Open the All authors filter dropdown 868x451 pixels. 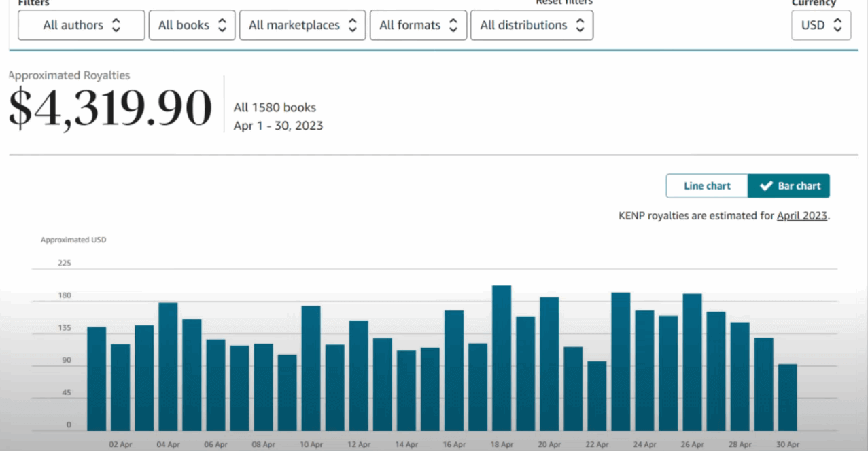tap(81, 25)
